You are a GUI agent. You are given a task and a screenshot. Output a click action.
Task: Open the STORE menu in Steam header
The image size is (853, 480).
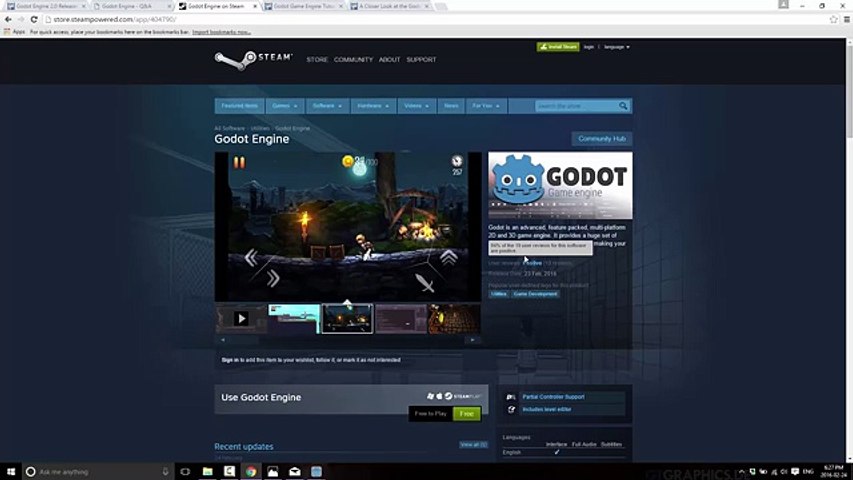[317, 59]
